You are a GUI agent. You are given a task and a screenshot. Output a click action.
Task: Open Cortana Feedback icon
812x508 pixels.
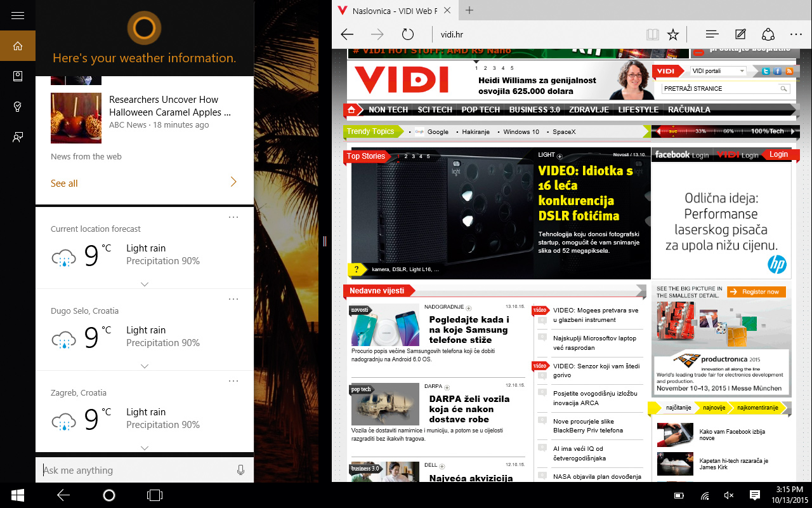coord(18,137)
